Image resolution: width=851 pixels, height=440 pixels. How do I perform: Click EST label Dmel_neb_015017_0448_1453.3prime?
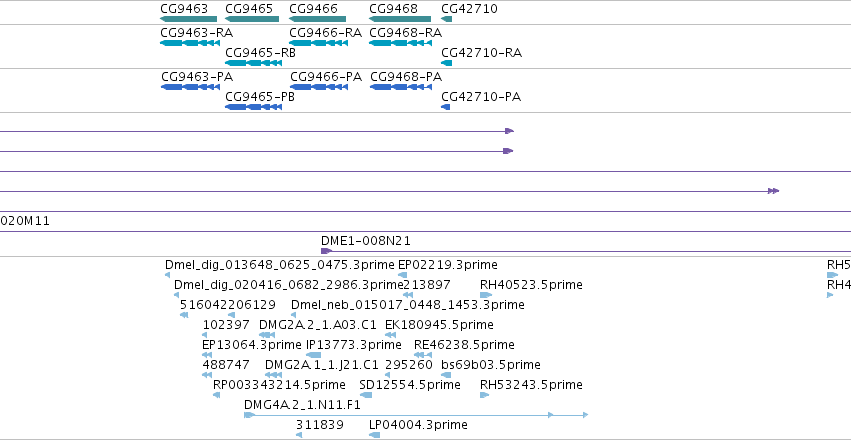click(x=408, y=305)
